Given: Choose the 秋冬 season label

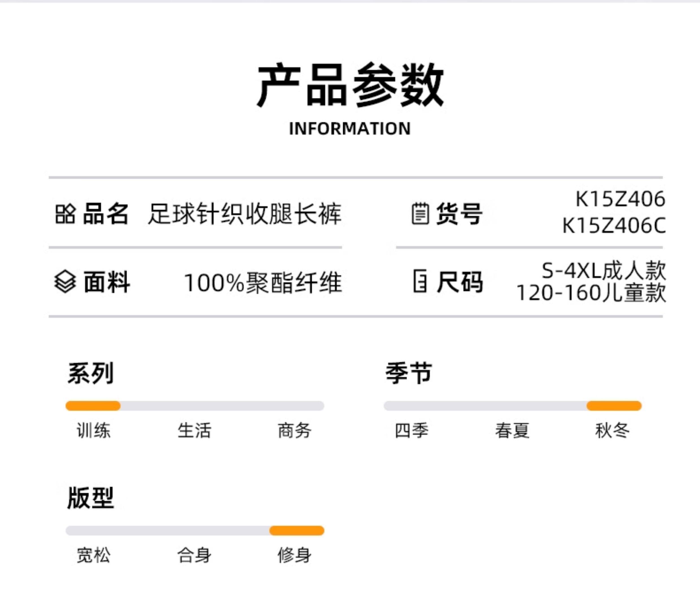Looking at the screenshot, I should coord(612,431).
